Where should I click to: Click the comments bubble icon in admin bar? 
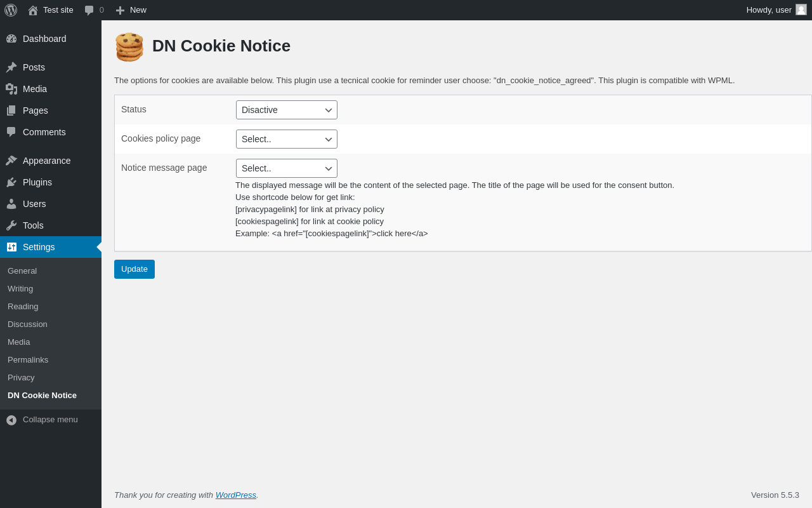[x=89, y=10]
